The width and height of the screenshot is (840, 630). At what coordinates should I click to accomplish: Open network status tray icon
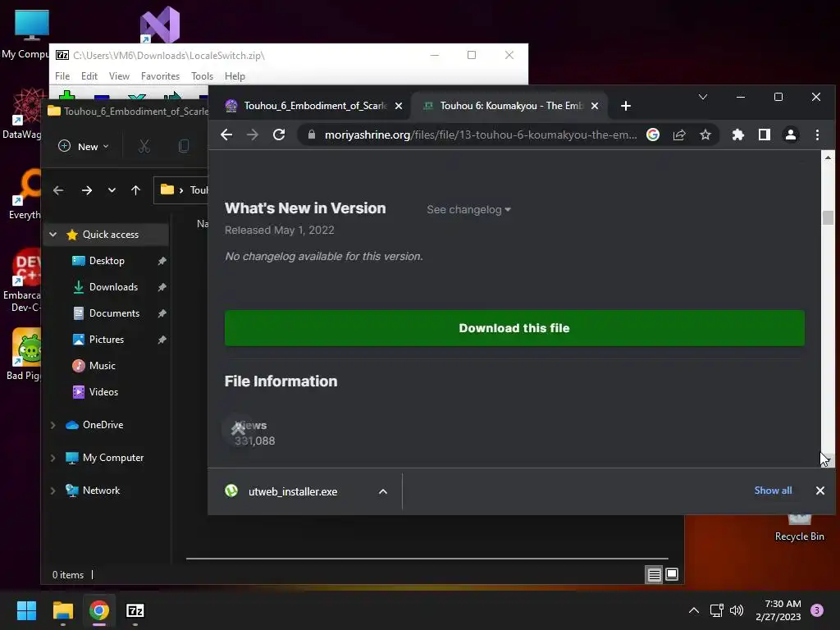[x=716, y=610]
